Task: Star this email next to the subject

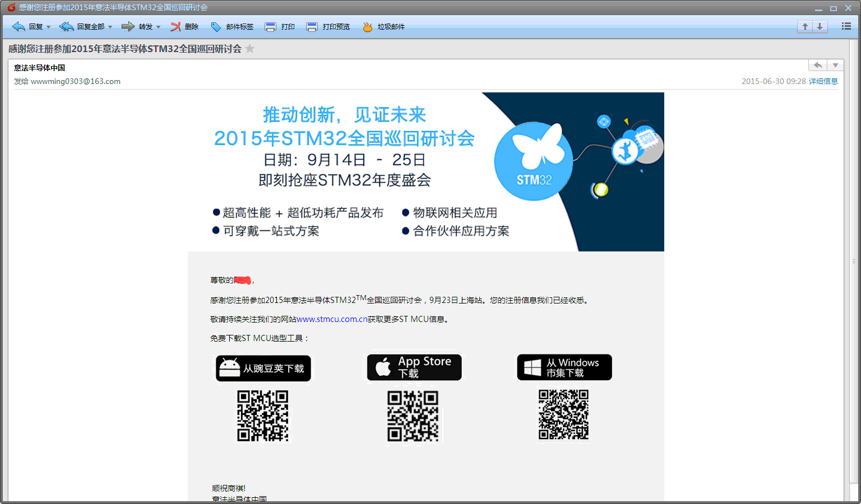Action: click(x=250, y=49)
